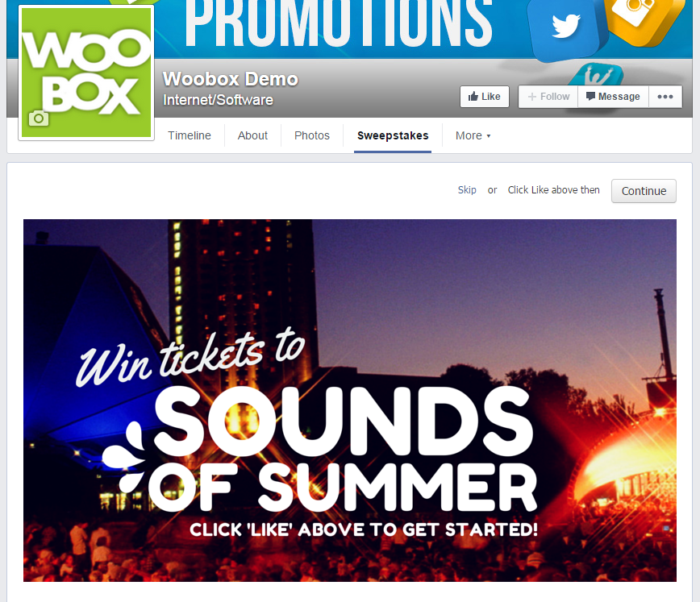This screenshot has width=700, height=602.
Task: Open the Photos tab
Action: coord(312,135)
